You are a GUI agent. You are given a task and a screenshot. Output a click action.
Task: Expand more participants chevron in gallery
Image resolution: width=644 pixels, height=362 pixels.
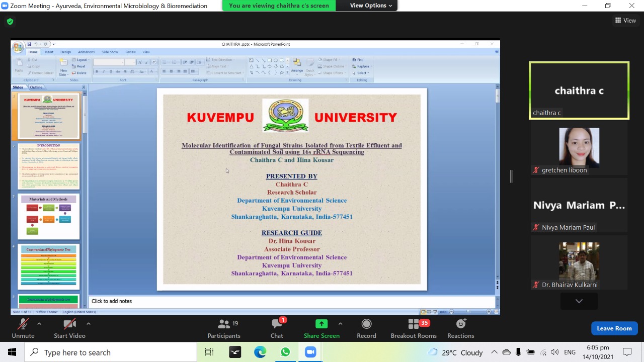(579, 301)
